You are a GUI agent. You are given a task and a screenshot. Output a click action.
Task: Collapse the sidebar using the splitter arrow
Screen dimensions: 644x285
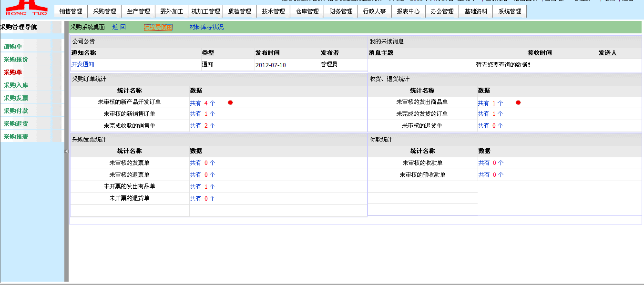click(x=66, y=151)
